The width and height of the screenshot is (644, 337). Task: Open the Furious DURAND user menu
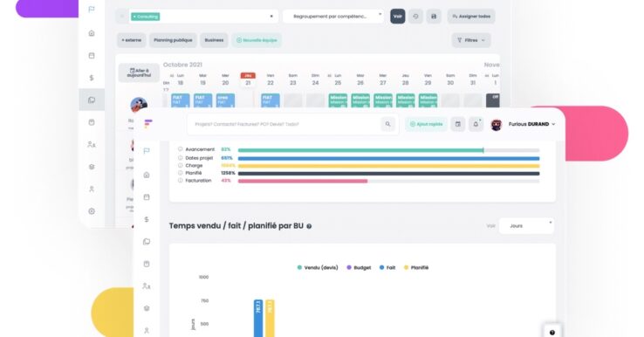[524, 124]
